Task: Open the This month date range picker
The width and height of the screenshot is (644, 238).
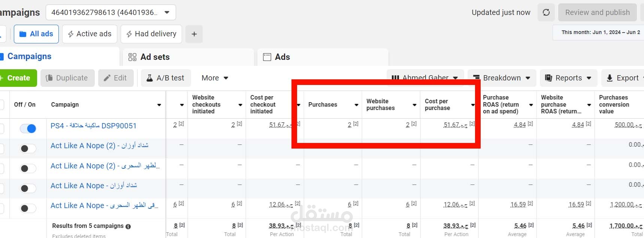Action: coord(600,32)
